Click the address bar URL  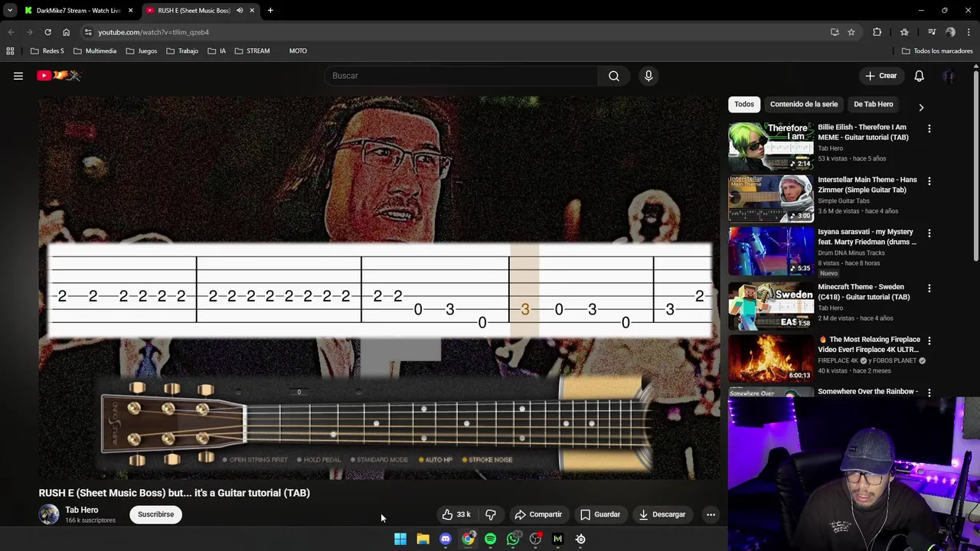point(153,32)
